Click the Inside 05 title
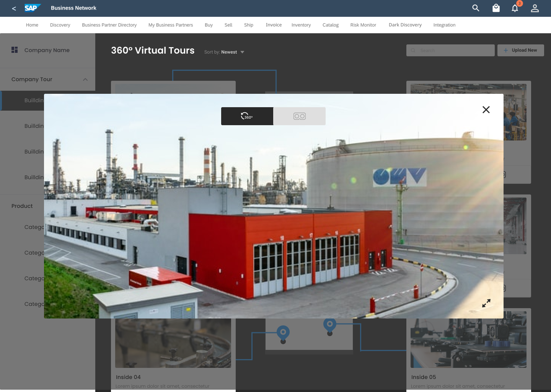 424,377
